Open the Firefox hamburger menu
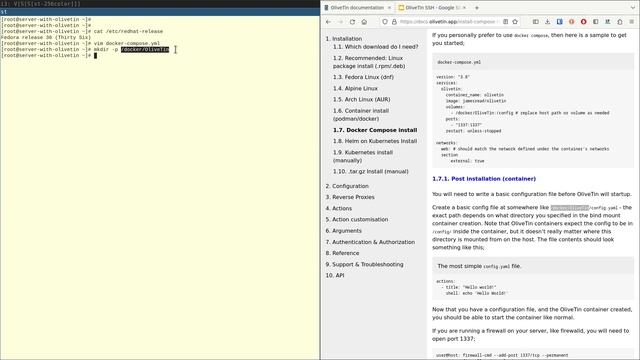This screenshot has height=360, width=640. (x=631, y=22)
